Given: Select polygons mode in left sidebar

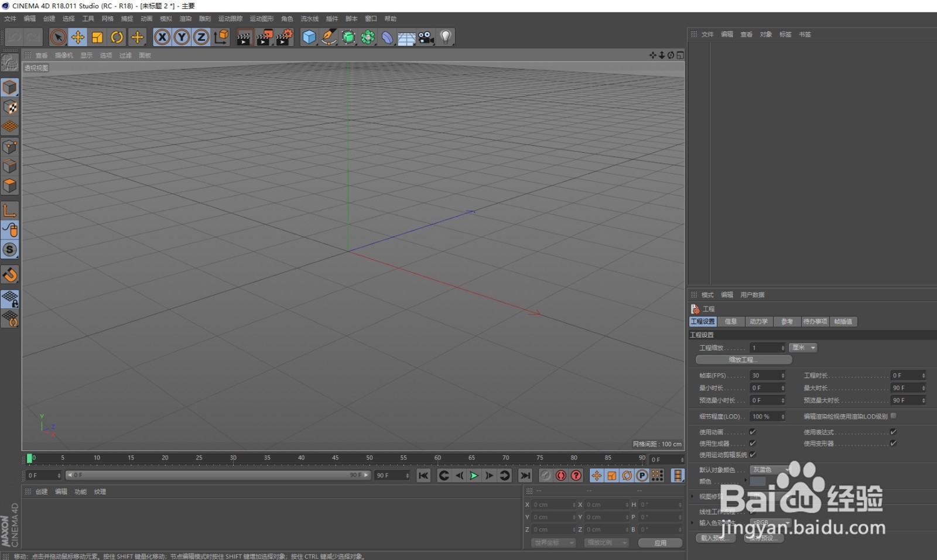Looking at the screenshot, I should click(x=9, y=186).
